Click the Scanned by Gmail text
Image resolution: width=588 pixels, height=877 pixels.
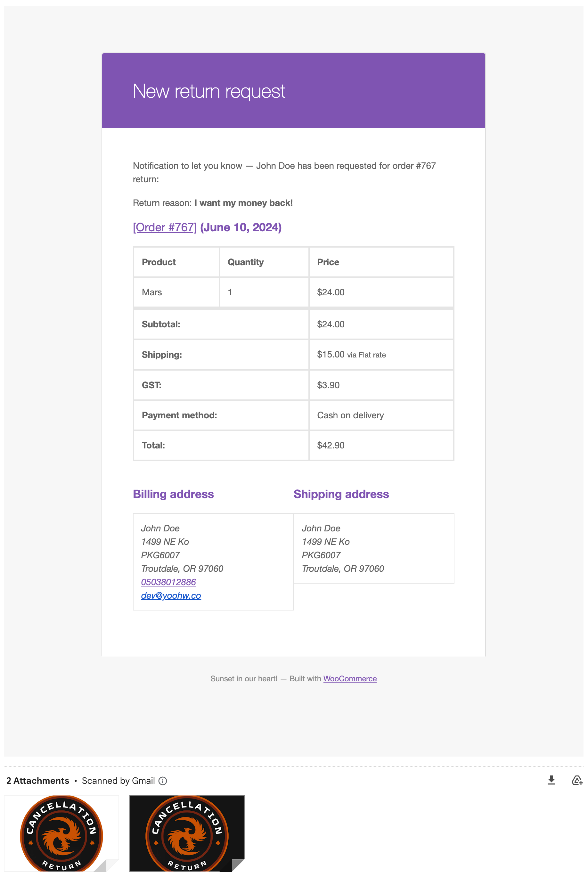[118, 781]
